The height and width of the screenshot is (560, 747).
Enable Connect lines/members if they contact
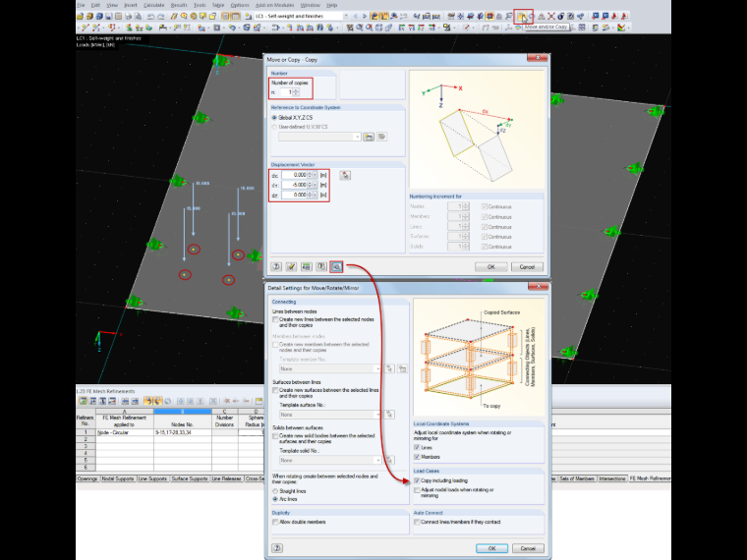point(417,522)
